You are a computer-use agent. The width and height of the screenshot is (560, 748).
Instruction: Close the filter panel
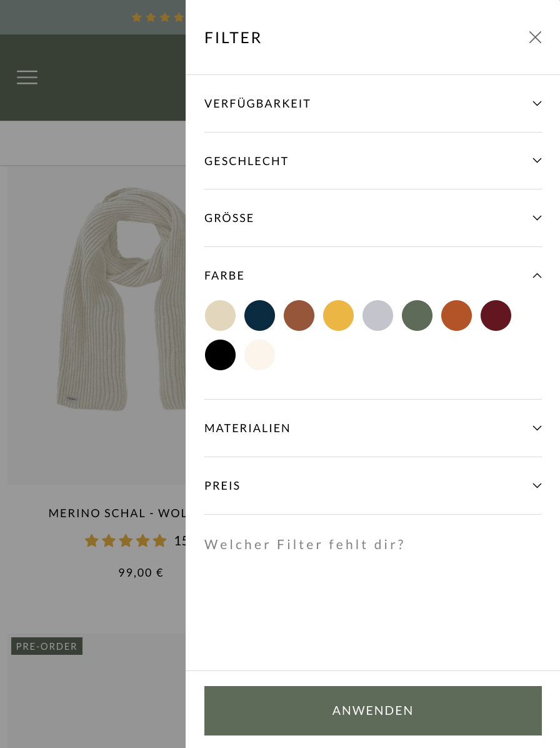coord(535,37)
